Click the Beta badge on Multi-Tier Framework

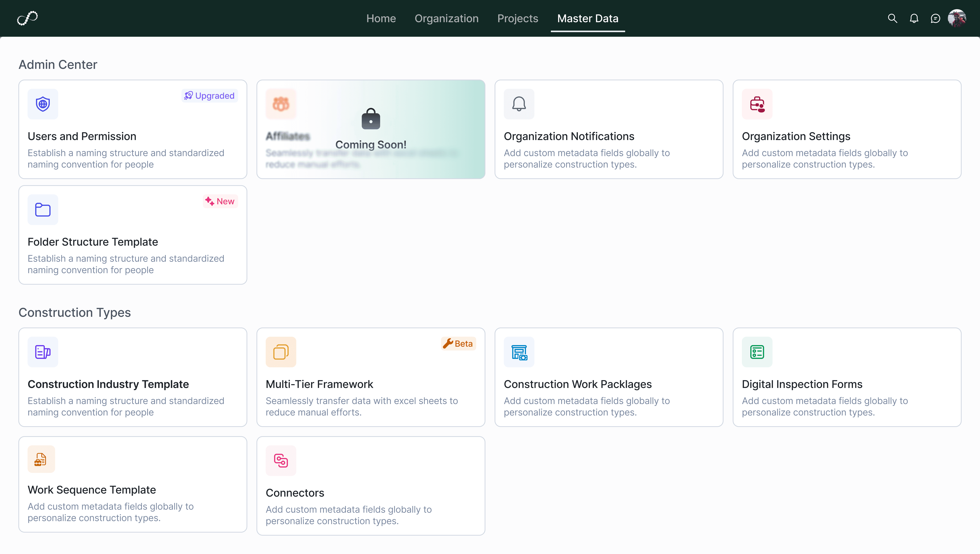click(x=459, y=344)
